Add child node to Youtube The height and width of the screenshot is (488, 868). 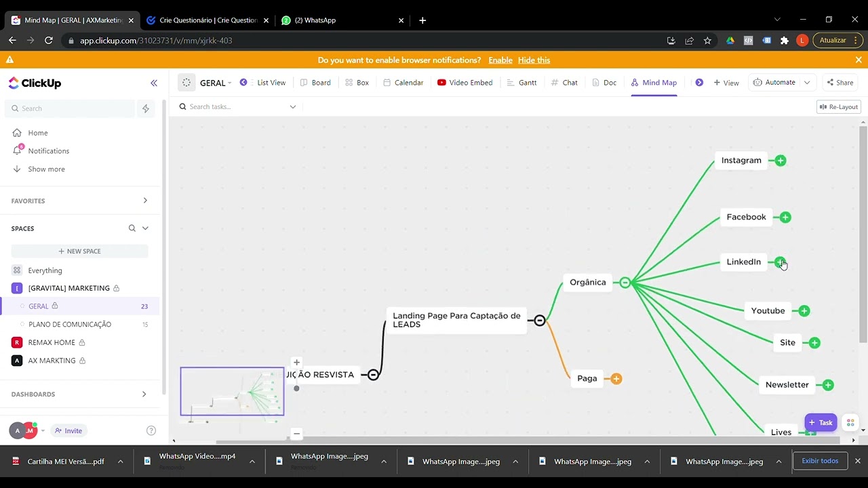pyautogui.click(x=804, y=311)
